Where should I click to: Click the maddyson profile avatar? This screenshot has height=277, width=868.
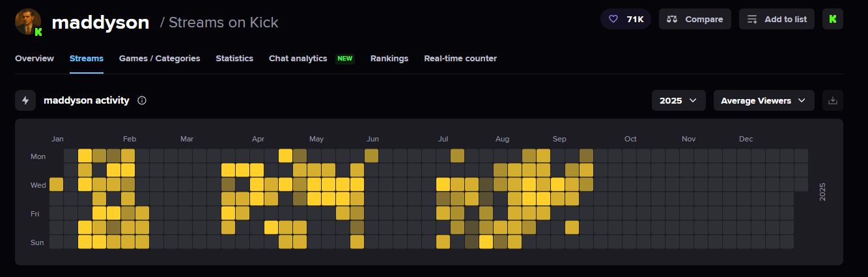[x=28, y=22]
